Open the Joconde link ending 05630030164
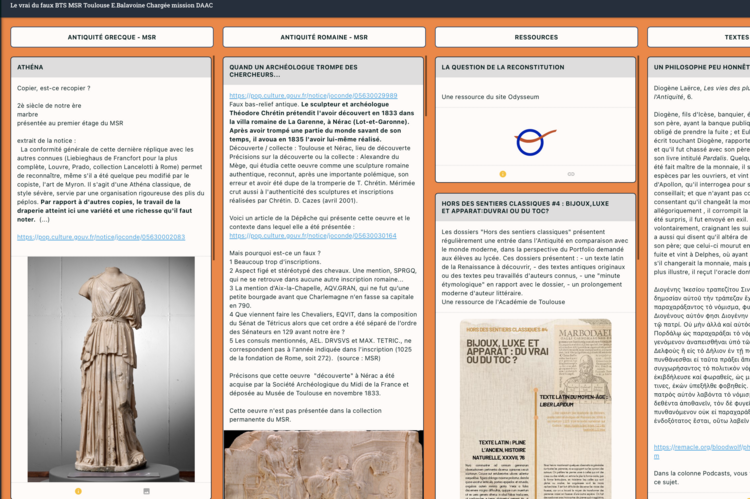 [313, 235]
